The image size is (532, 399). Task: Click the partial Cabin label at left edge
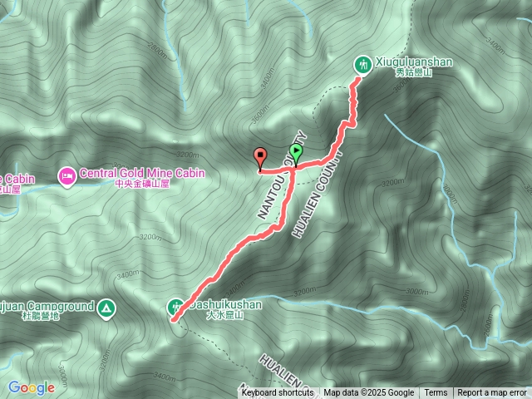(x=17, y=183)
